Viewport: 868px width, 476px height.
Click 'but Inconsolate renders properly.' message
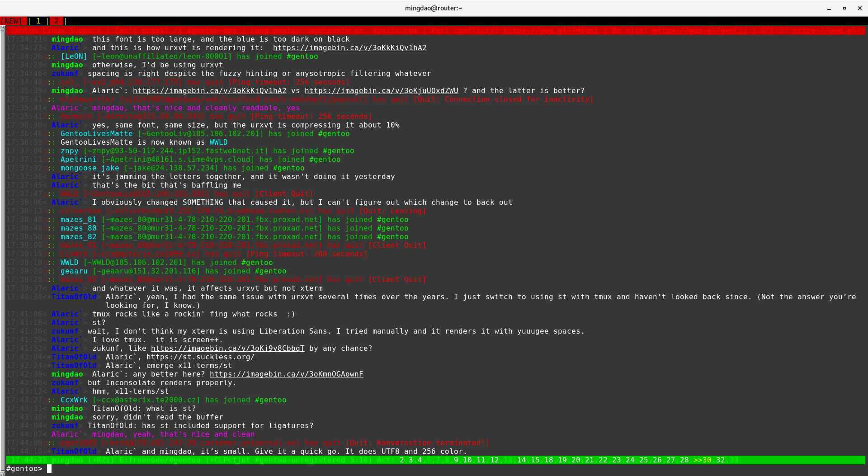(x=162, y=383)
